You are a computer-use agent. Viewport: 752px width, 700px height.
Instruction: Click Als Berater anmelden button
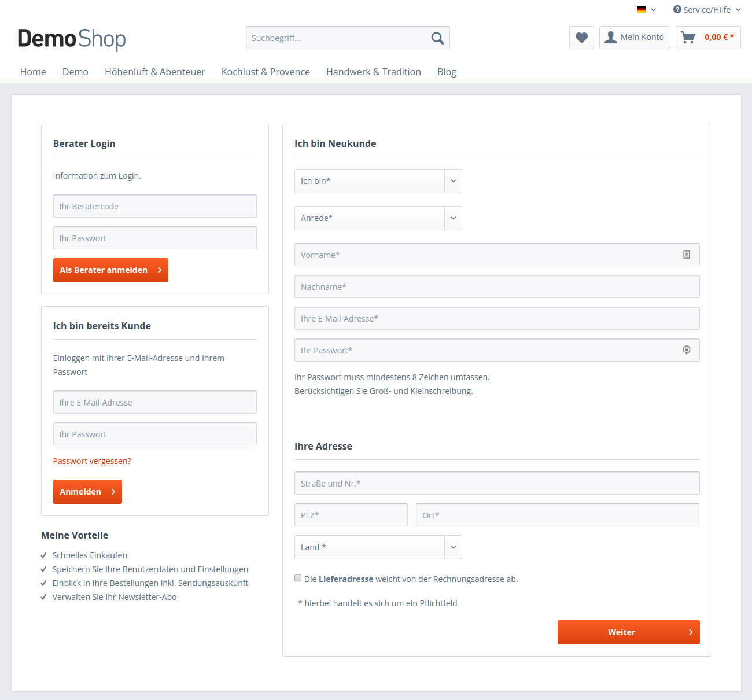[x=110, y=270]
